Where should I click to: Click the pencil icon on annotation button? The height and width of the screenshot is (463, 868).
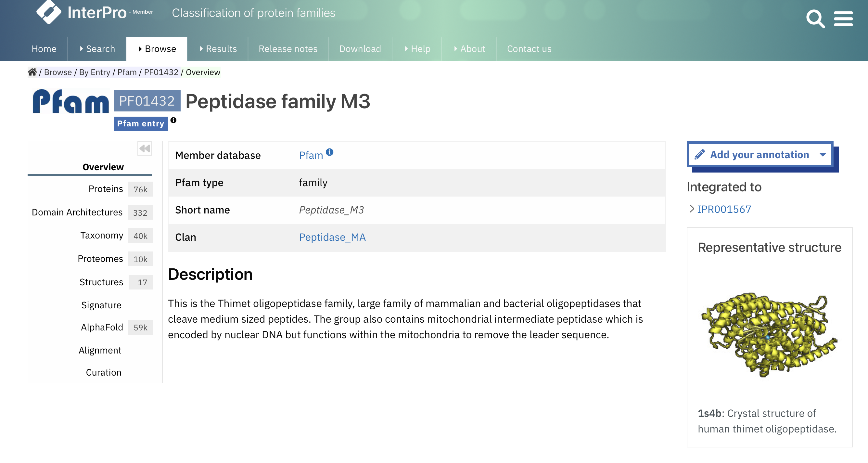(700, 155)
